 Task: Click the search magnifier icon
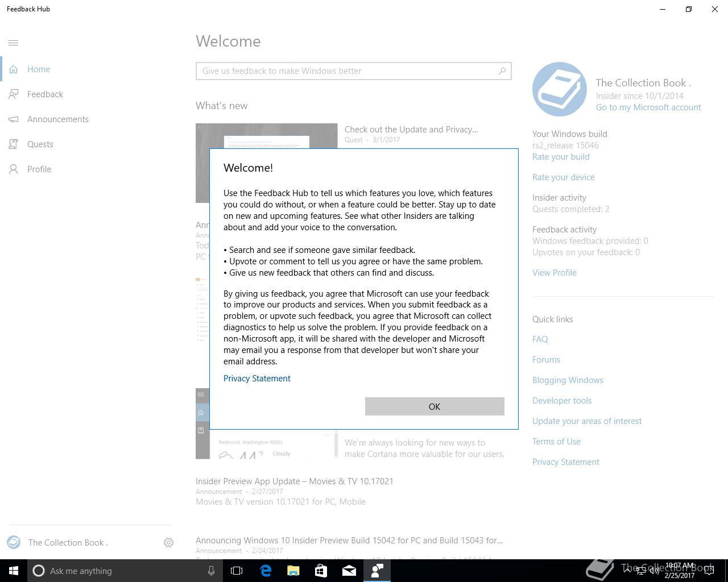tap(502, 71)
